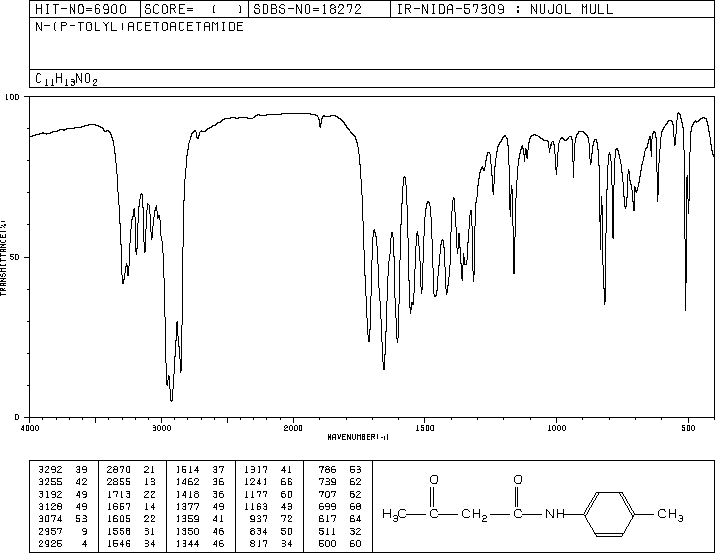Click the 1500 tick label on wavenumber axis

(x=425, y=428)
